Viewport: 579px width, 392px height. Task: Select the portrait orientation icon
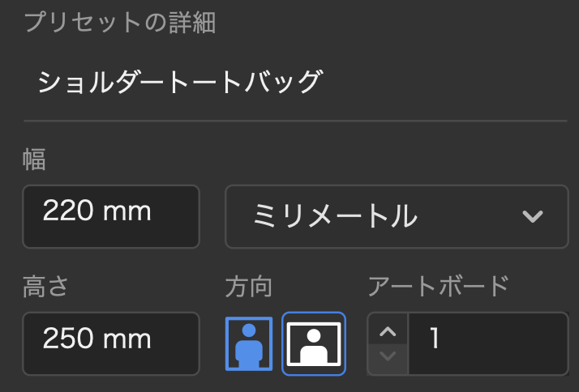tap(249, 343)
